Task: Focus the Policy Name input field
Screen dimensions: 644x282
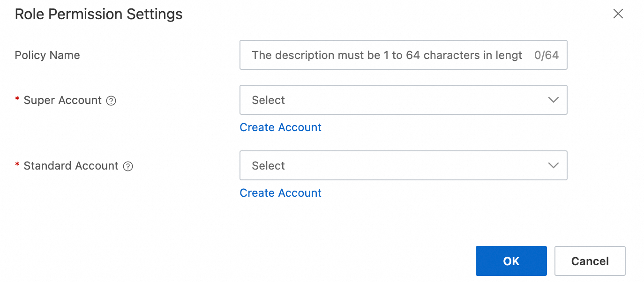Action: [x=387, y=55]
